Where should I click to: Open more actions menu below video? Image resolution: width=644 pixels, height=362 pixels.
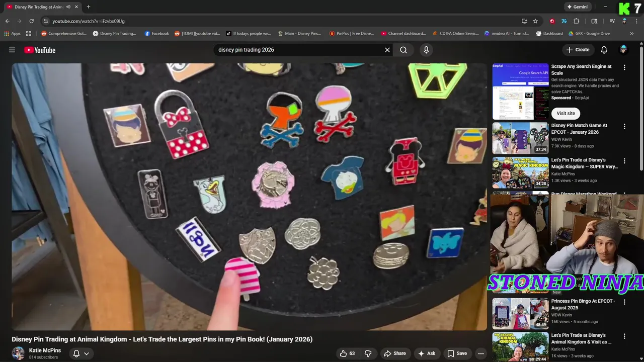pyautogui.click(x=481, y=353)
